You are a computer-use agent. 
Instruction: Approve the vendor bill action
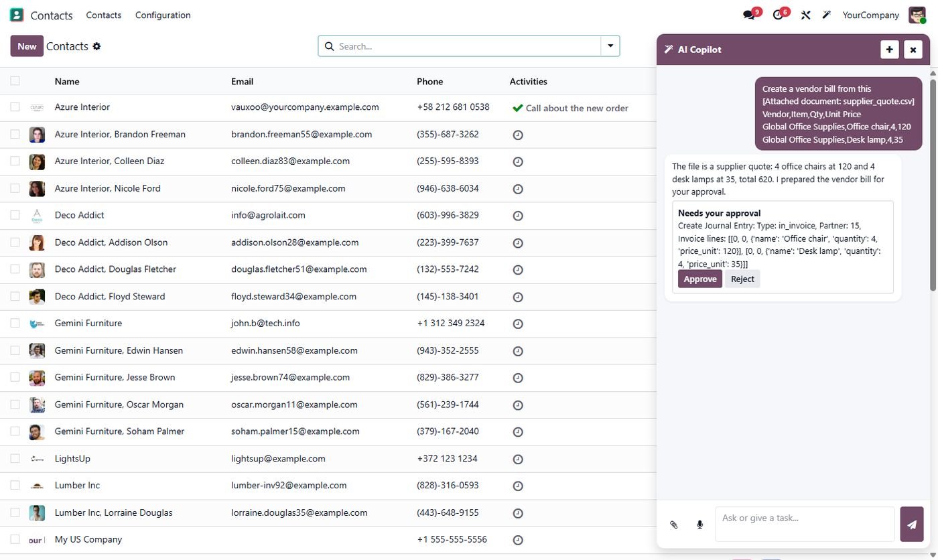[x=700, y=279]
